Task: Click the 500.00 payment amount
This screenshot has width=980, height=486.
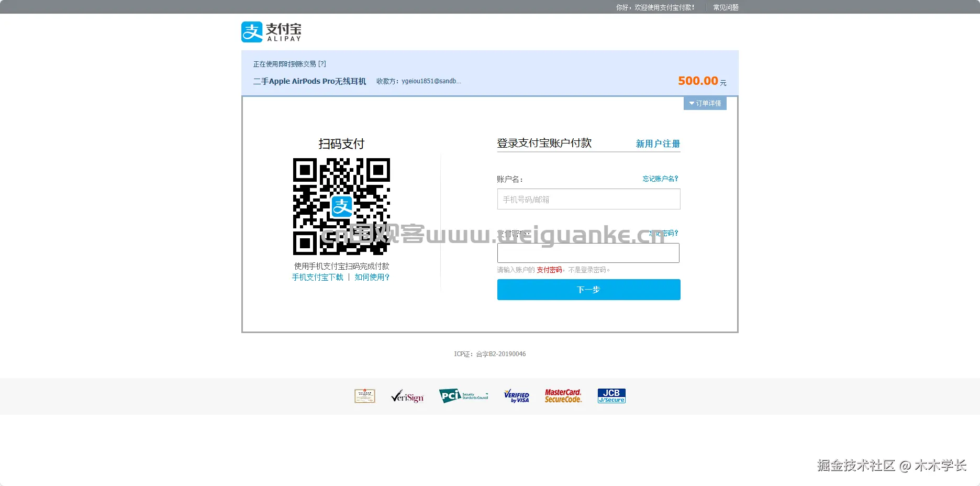Action: click(698, 81)
